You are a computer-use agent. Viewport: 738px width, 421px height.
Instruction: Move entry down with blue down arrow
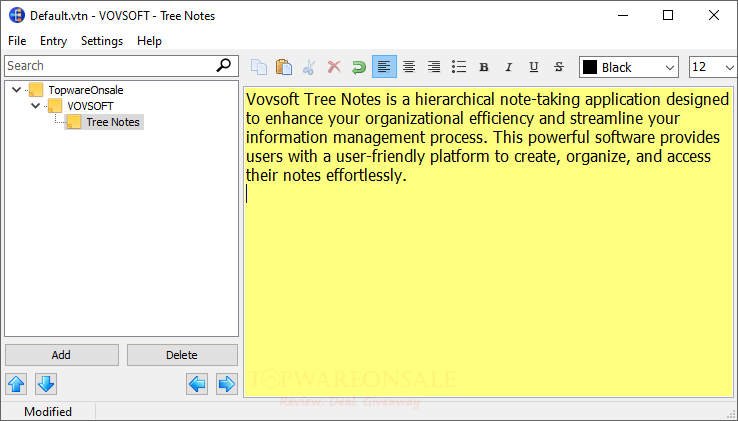coord(46,384)
